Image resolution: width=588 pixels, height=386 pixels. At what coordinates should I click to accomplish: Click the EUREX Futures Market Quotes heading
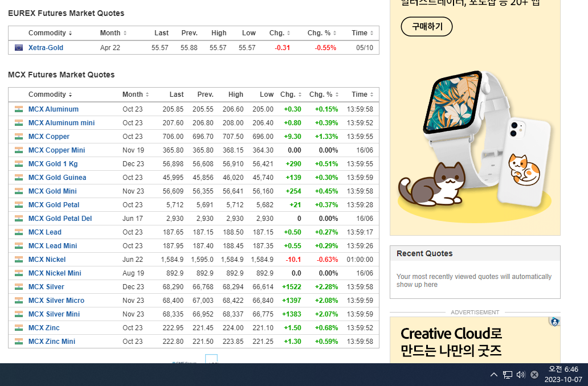(66, 13)
